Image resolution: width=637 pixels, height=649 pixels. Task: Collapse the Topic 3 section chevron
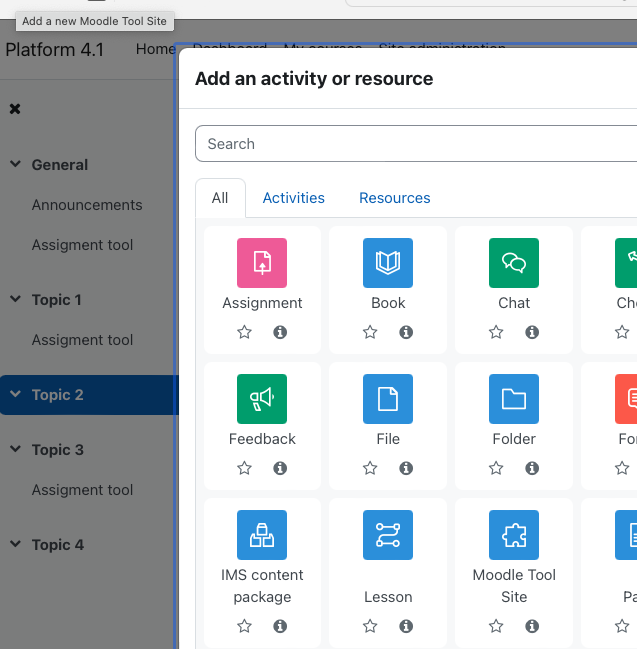click(x=15, y=449)
